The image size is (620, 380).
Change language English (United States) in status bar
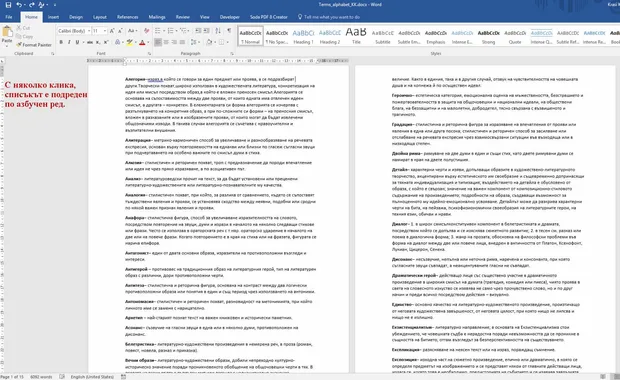pos(92,377)
